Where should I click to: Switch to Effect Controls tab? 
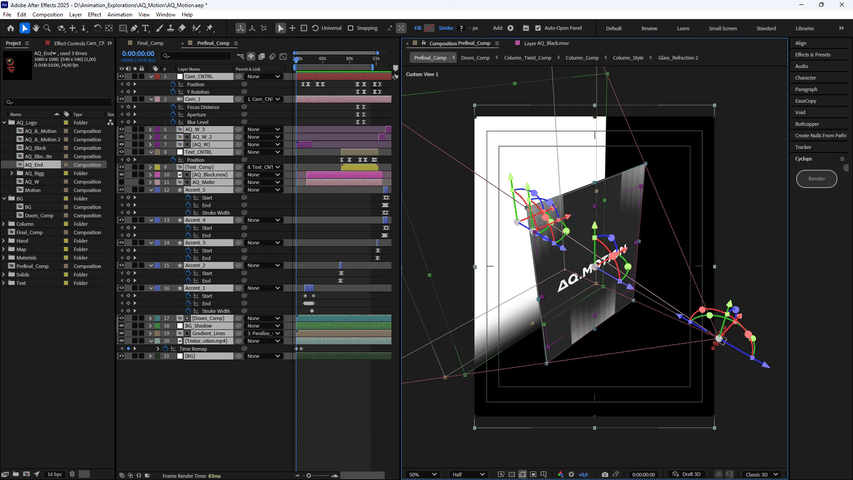pyautogui.click(x=78, y=43)
